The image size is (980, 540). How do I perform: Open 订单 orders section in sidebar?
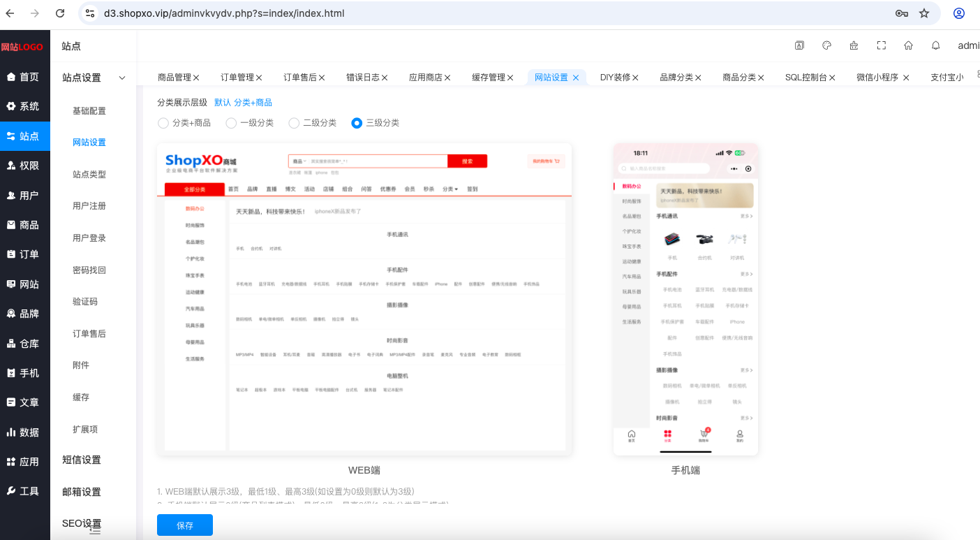[x=24, y=254]
